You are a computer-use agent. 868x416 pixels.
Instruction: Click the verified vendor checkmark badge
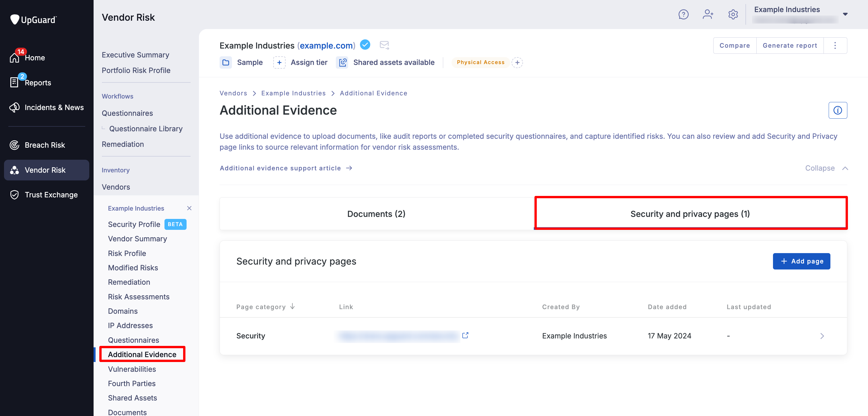pos(365,45)
